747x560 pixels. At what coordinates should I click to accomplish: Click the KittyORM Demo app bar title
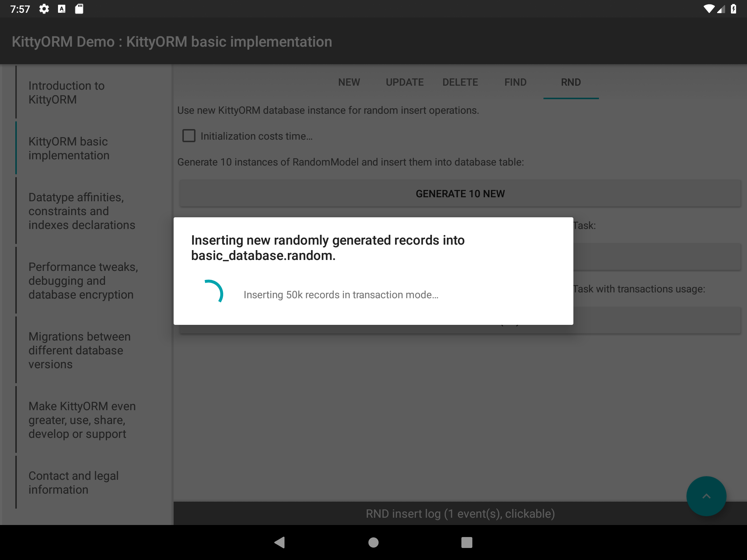click(x=172, y=42)
